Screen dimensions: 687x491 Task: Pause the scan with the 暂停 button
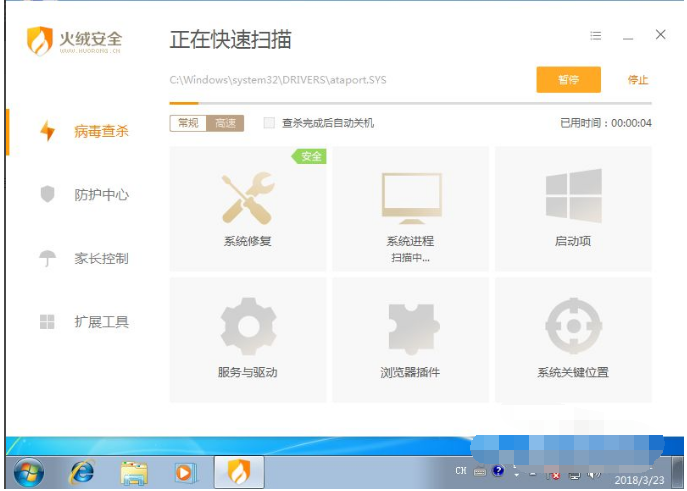pyautogui.click(x=568, y=80)
